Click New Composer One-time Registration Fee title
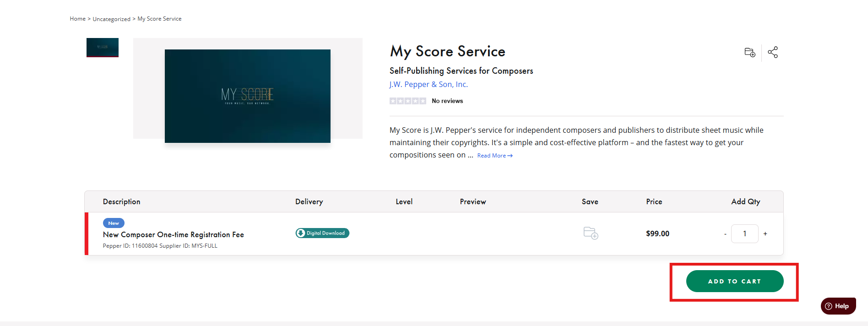Viewport: 868px width, 326px height. point(174,234)
